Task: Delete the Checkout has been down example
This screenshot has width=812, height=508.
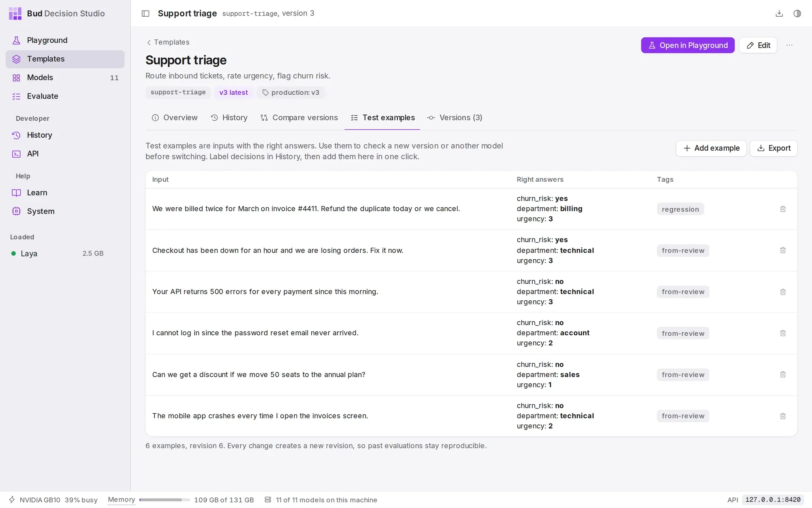Action: [783, 250]
